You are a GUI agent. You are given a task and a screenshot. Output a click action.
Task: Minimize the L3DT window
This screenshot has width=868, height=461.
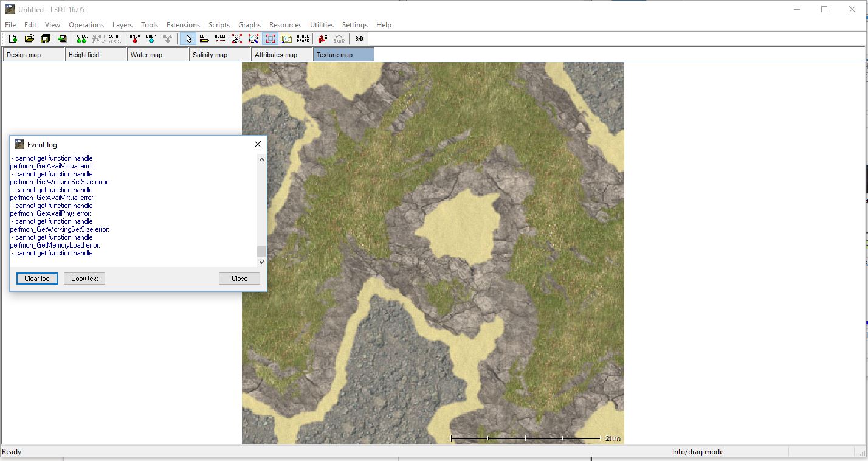coord(796,9)
